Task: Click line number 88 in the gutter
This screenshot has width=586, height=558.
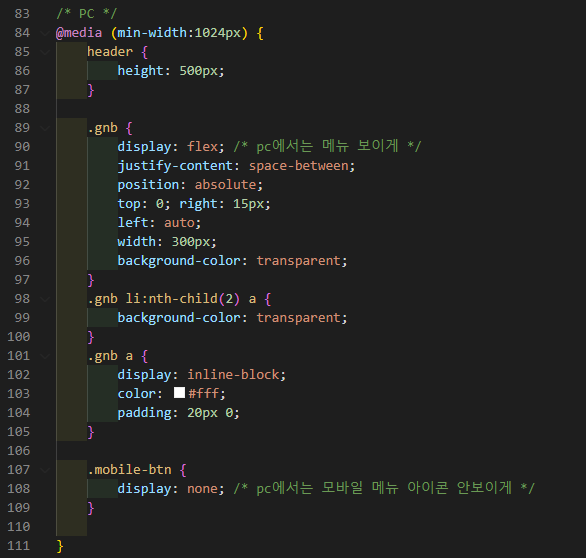Action: click(22, 109)
